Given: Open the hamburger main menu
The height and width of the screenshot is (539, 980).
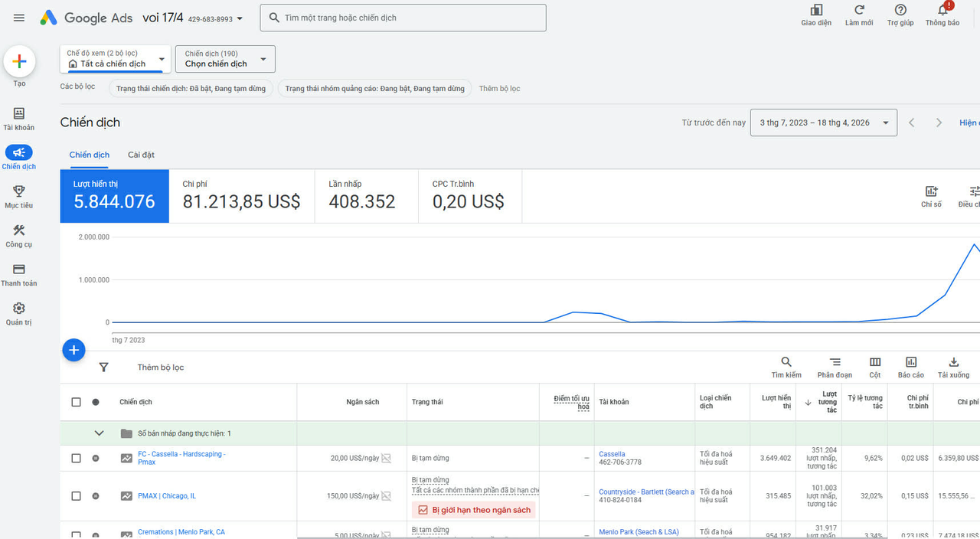Looking at the screenshot, I should [19, 18].
